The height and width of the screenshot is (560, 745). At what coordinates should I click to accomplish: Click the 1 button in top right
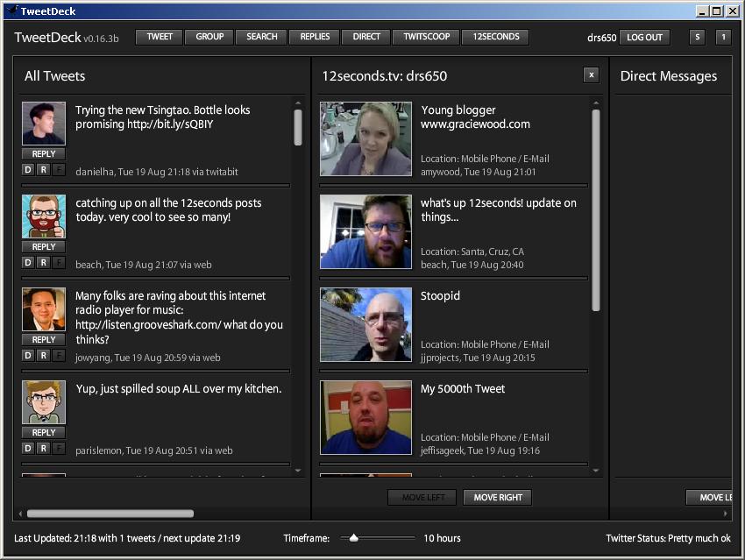tap(723, 37)
